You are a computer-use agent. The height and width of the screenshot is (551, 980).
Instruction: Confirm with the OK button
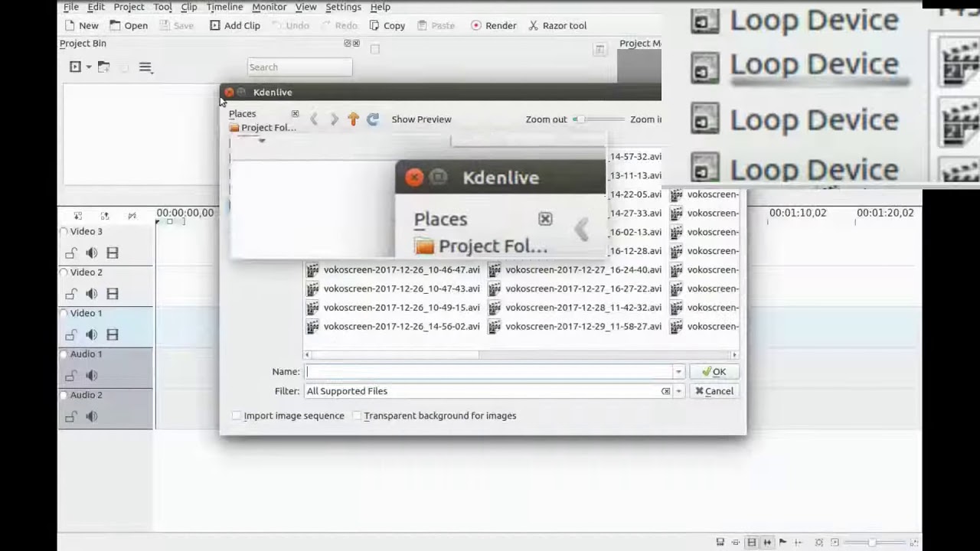tap(714, 371)
